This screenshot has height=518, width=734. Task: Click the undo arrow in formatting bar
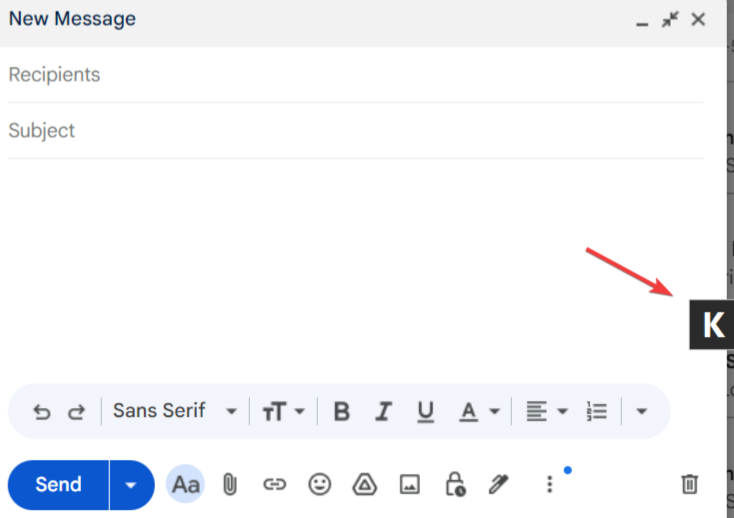(x=41, y=411)
